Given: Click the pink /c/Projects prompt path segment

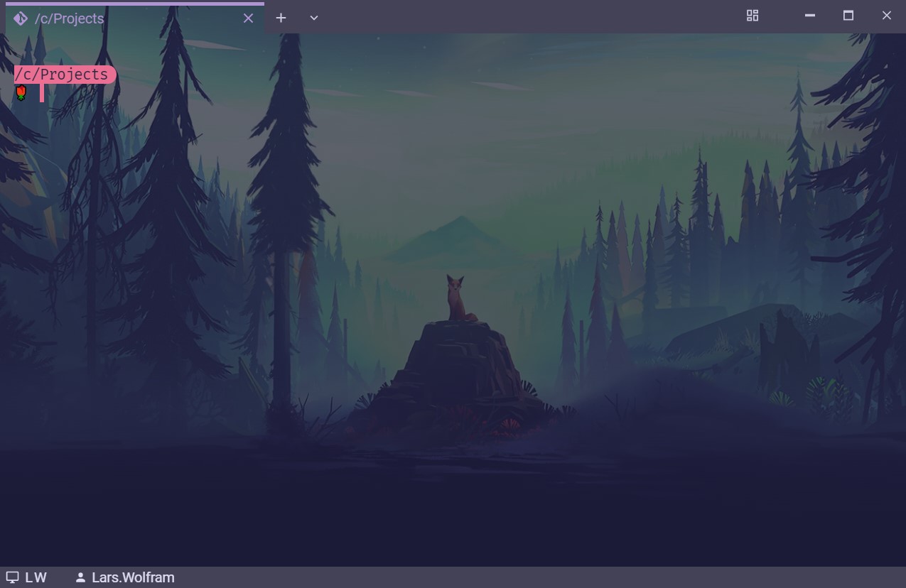Looking at the screenshot, I should (64, 75).
